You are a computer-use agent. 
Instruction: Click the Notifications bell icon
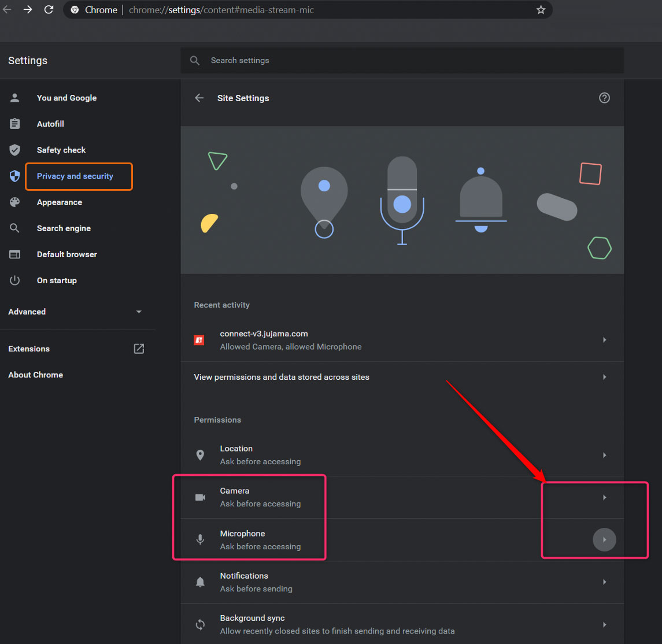pyautogui.click(x=200, y=582)
